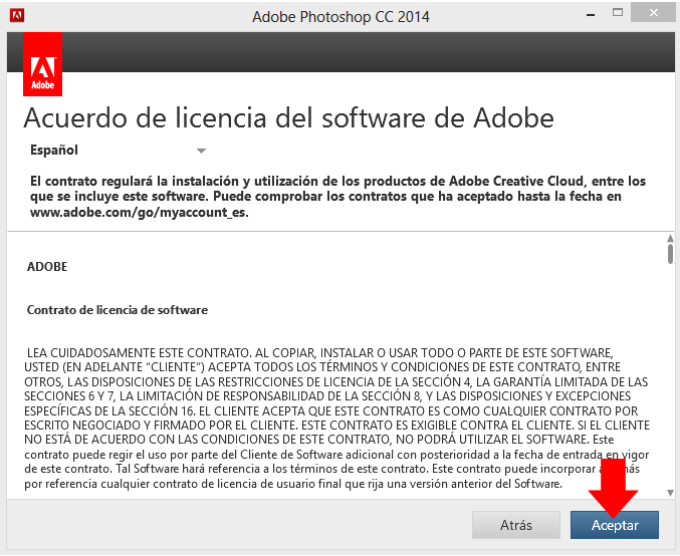Screen dimensions: 680x556
Task: Click the scrollbar up arrow
Action: (670, 238)
